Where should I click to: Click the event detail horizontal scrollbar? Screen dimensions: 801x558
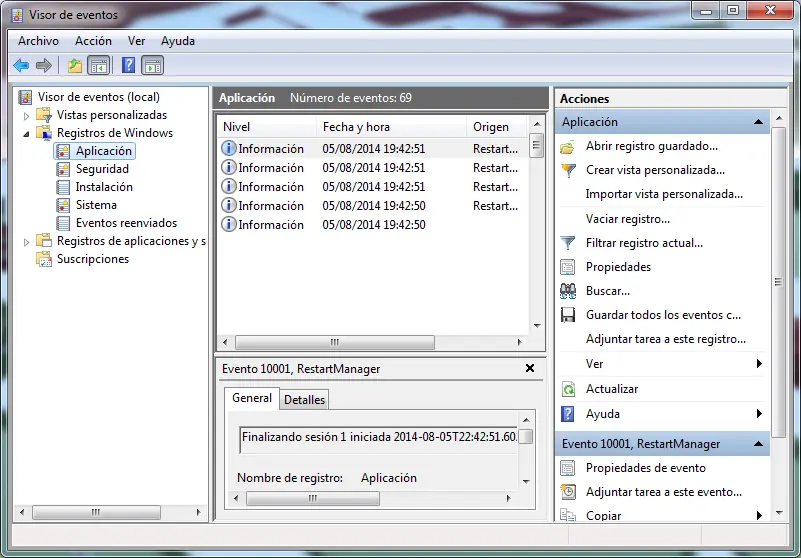pyautogui.click(x=313, y=498)
